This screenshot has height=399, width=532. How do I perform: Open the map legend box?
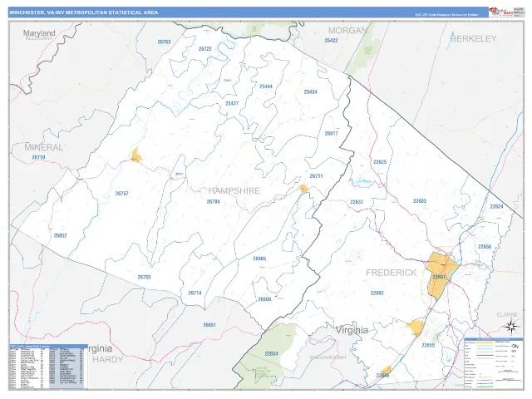[x=493, y=362]
